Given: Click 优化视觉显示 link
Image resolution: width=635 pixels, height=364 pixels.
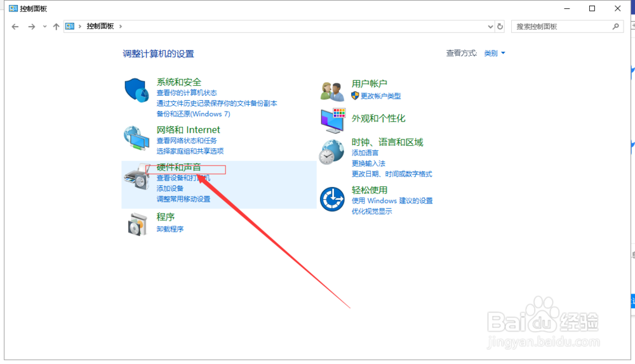Looking at the screenshot, I should point(371,211).
